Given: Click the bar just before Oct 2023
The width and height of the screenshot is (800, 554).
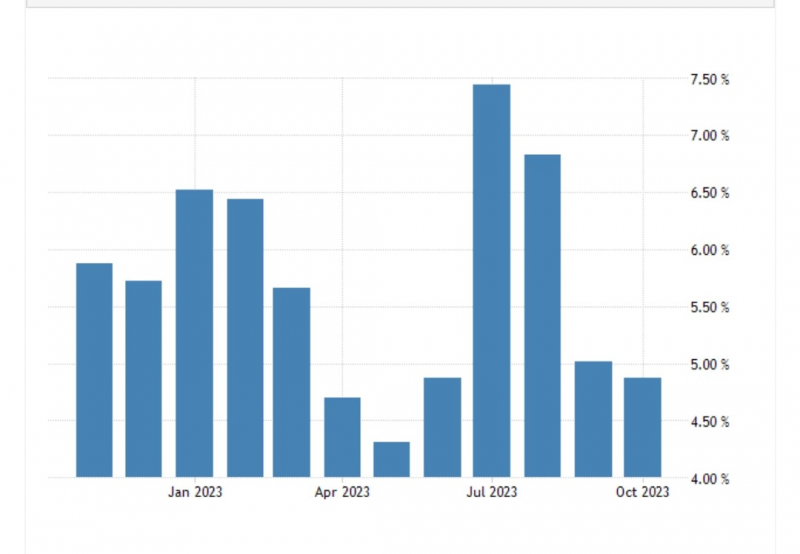Looking at the screenshot, I should click(593, 419).
